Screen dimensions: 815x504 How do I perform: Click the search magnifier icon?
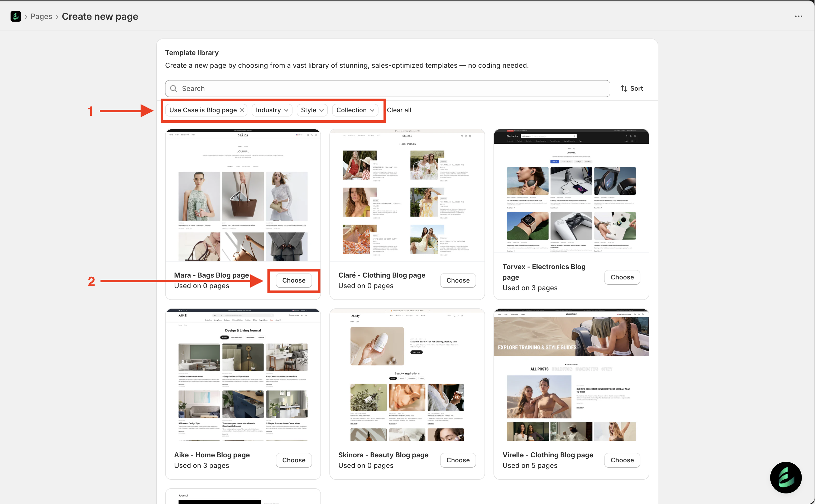[173, 88]
